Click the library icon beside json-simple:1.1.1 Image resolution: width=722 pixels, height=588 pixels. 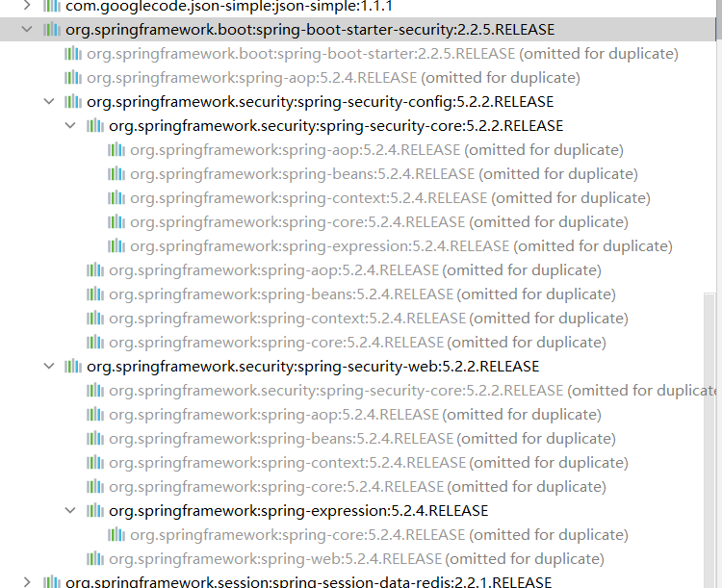point(52,6)
